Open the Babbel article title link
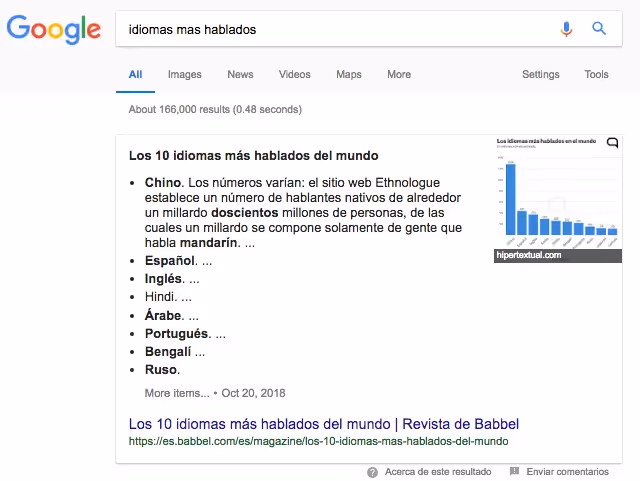This screenshot has width=640, height=481. point(324,424)
